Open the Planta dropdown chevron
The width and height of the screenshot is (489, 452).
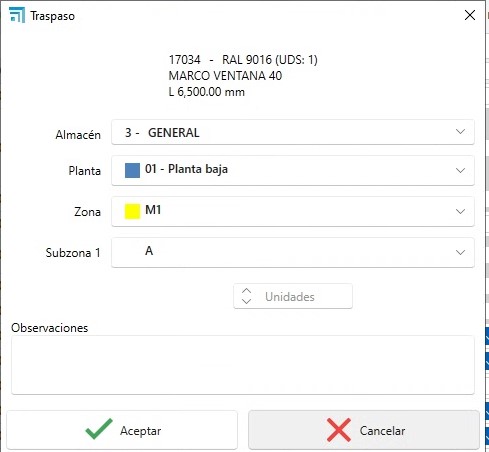[x=460, y=171]
